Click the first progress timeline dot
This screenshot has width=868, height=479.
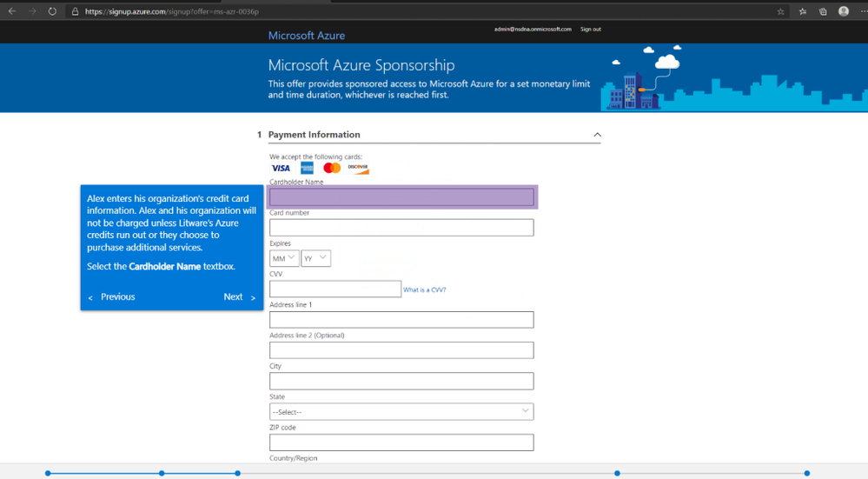tap(48, 474)
